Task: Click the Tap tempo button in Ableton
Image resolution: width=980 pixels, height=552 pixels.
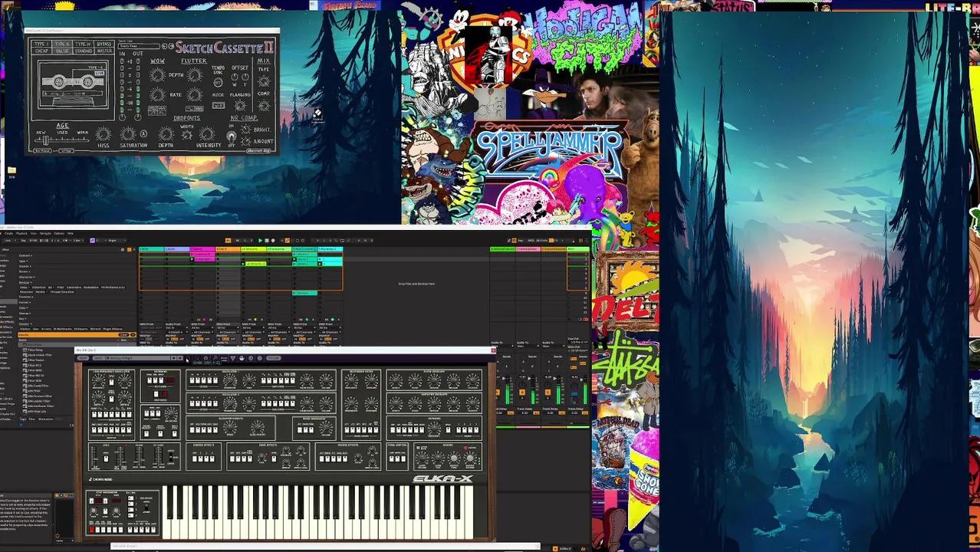Action: [x=24, y=240]
